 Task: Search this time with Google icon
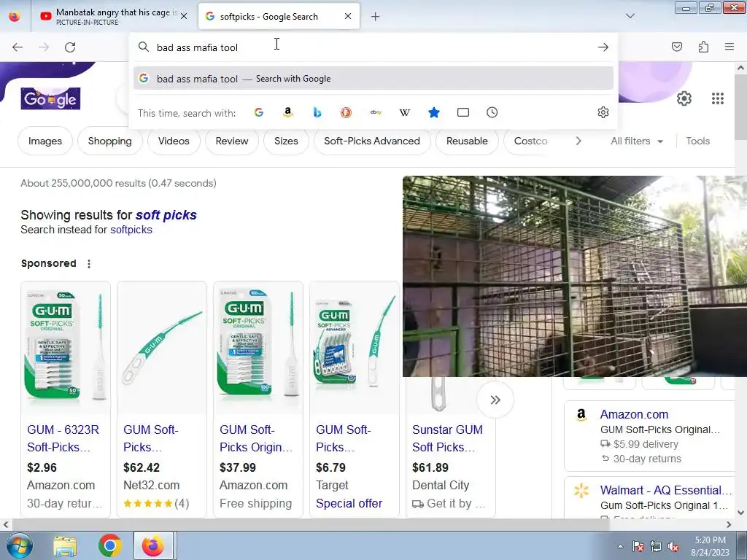pos(259,112)
